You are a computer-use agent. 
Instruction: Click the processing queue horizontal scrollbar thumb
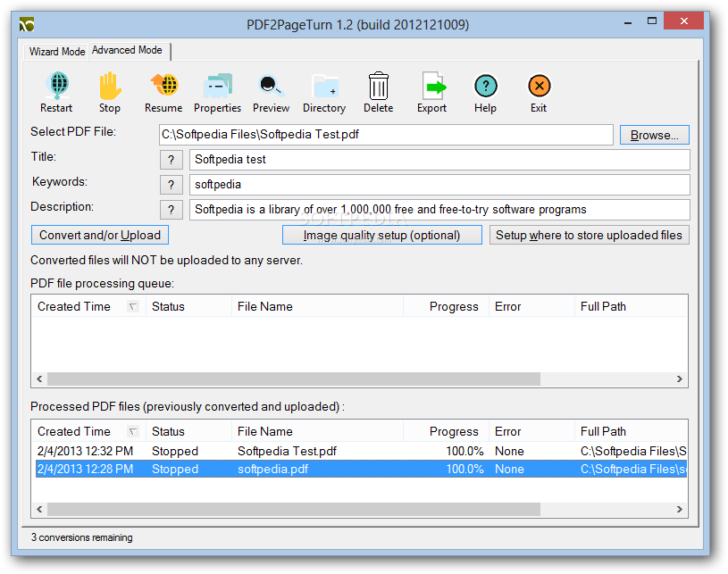click(x=294, y=379)
